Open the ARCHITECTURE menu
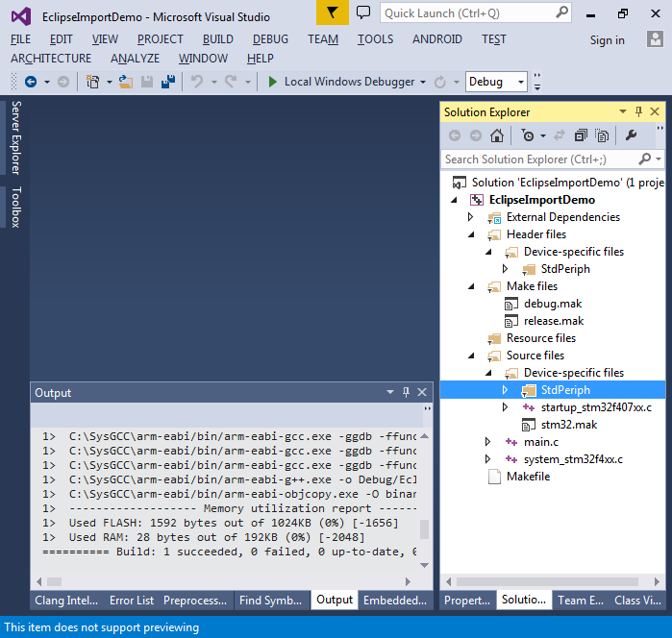 tap(51, 58)
